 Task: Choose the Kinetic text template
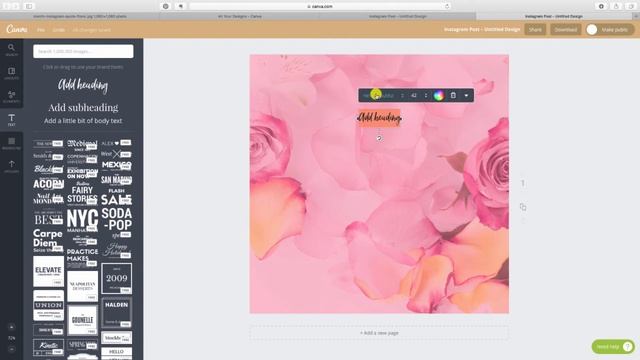coord(49,347)
